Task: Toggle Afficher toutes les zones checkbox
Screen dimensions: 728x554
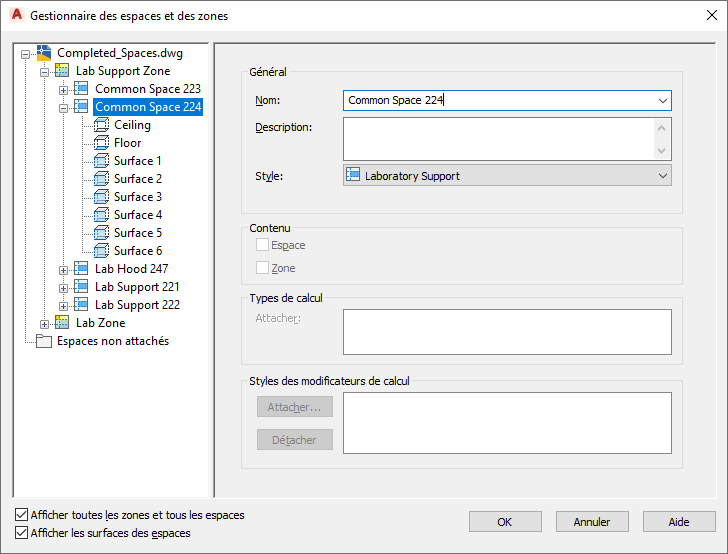Action: click(x=22, y=515)
